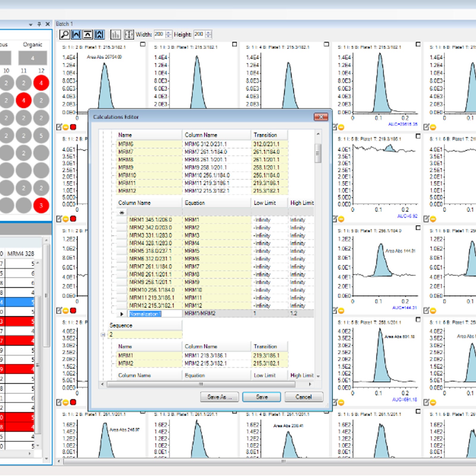Tick the corner box of S:1 I:4 215.3/182.1 chart
This screenshot has width=476, height=476.
click(326, 44)
